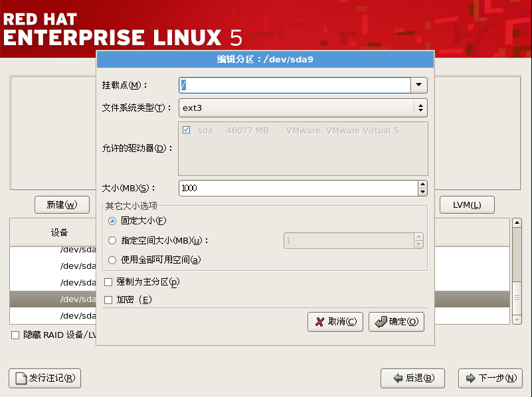Click the 编辑分区 /dev/sda9 title bar
Image resolution: width=532 pixels, height=397 pixels.
(265, 59)
